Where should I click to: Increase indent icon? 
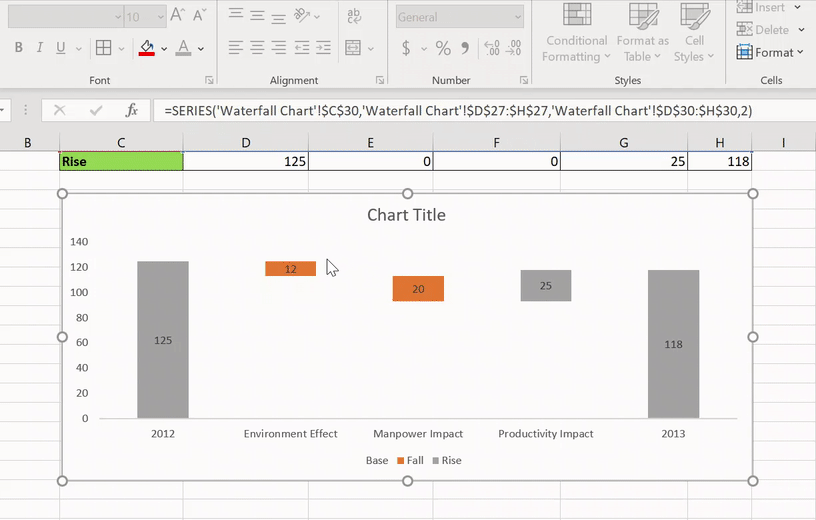point(323,48)
